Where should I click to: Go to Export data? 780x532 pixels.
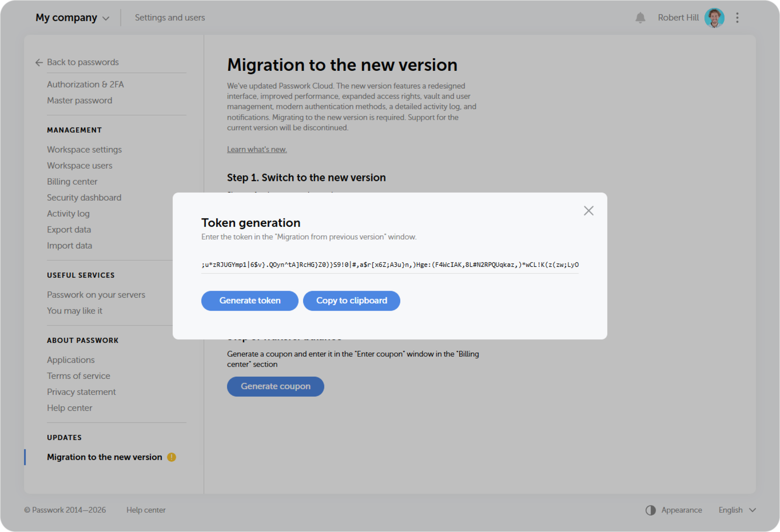point(69,229)
